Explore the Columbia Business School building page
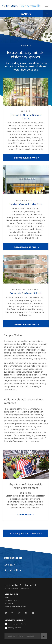This screenshot has height=644, width=52. click(26, 324)
